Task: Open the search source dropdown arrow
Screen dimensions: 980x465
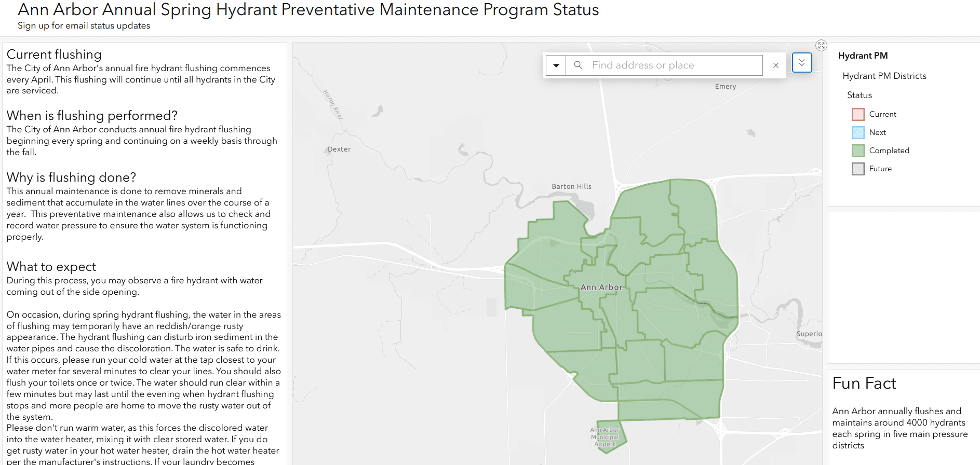Action: click(556, 65)
